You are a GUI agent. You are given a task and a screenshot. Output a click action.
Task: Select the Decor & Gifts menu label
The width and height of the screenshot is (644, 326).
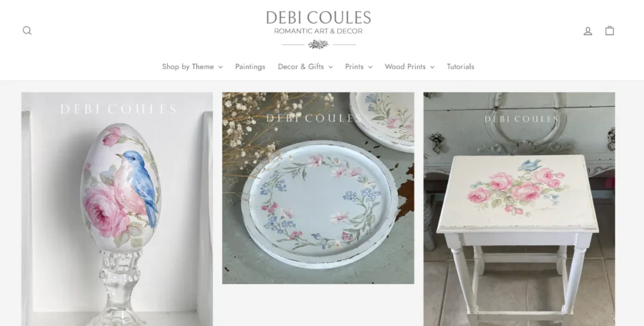(301, 67)
